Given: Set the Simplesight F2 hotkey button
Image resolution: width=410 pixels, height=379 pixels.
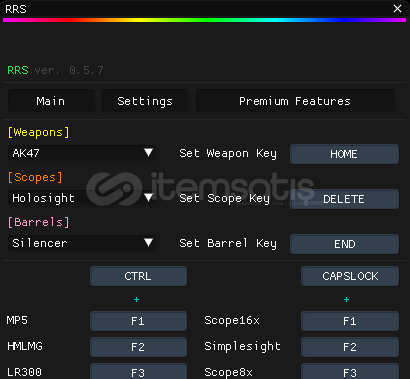Looking at the screenshot, I should tap(350, 347).
